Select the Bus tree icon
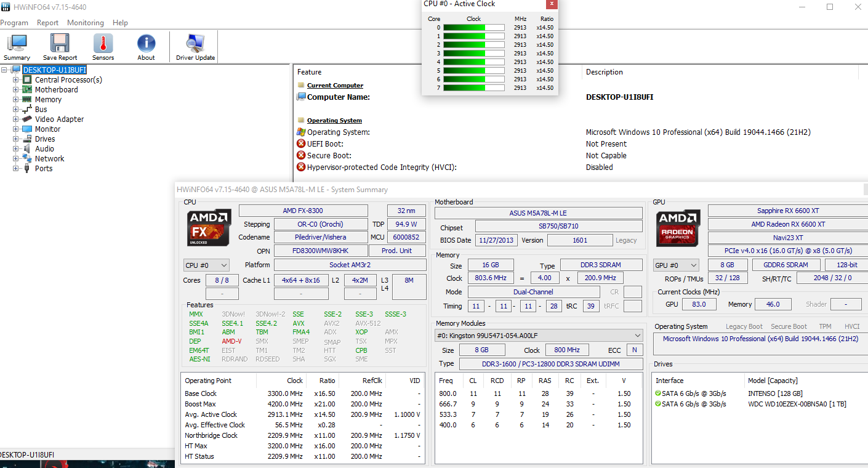868x468 pixels. (x=27, y=109)
